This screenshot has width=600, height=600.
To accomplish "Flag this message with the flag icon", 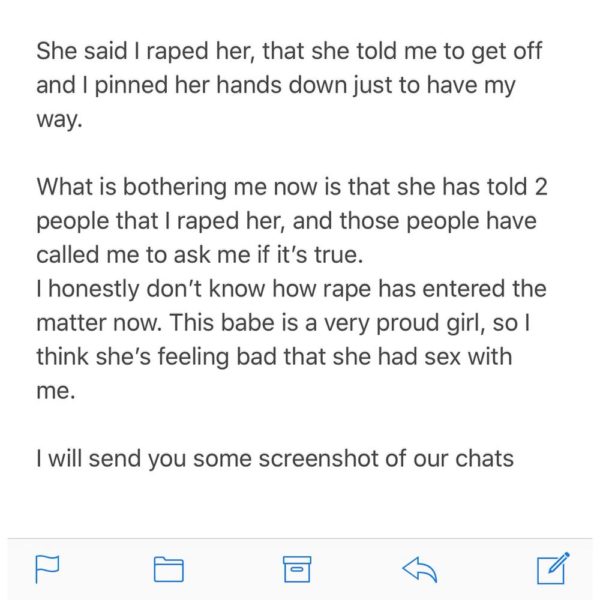I will [x=47, y=569].
